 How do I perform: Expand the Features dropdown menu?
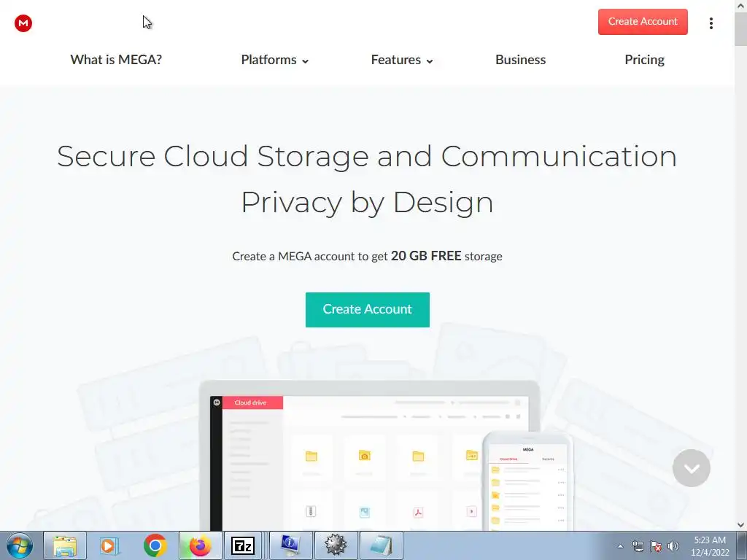pos(402,60)
